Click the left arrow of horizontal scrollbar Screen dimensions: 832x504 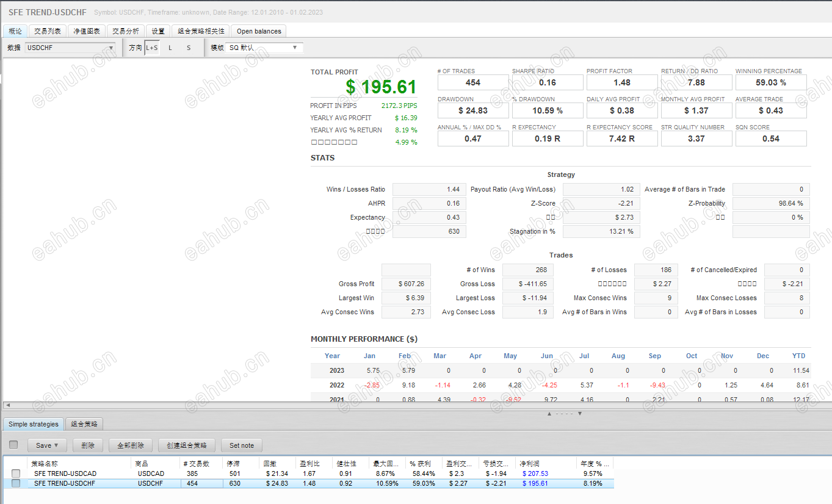click(7, 405)
